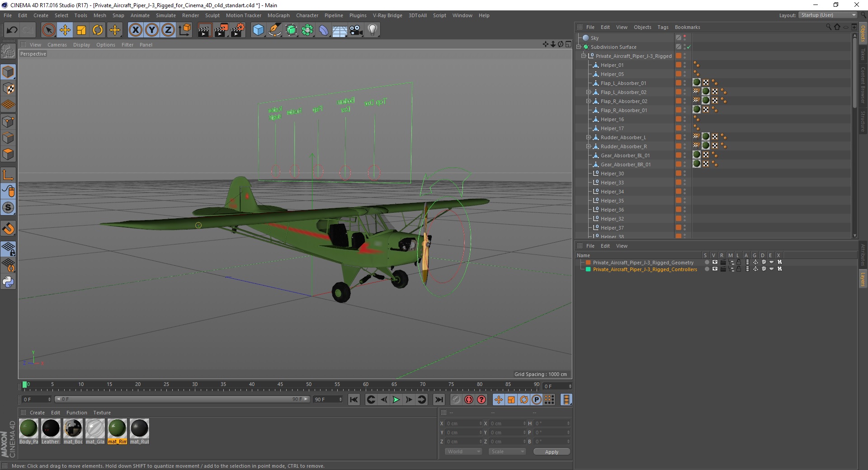The height and width of the screenshot is (470, 868).
Task: Click the Autokeying button
Action: coord(469,399)
